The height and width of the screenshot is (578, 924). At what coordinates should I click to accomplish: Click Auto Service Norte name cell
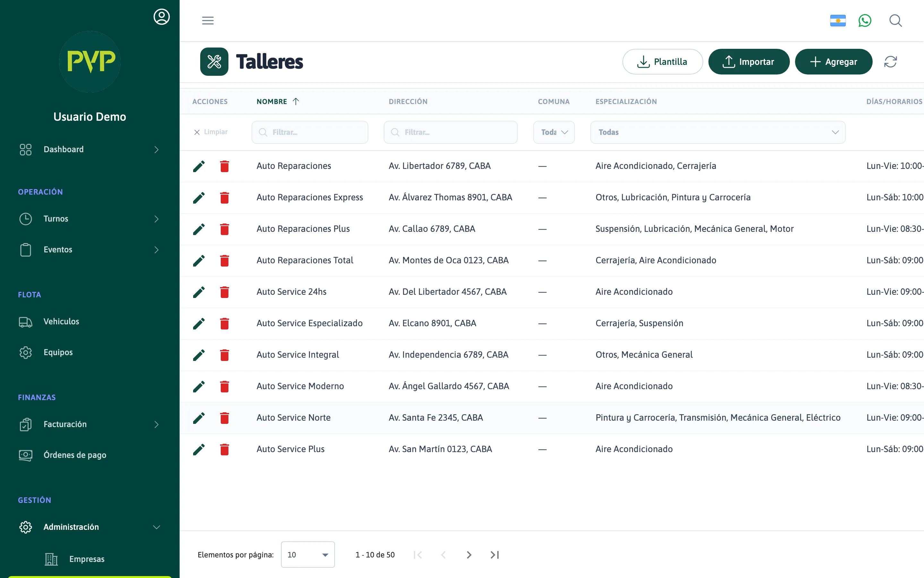293,417
